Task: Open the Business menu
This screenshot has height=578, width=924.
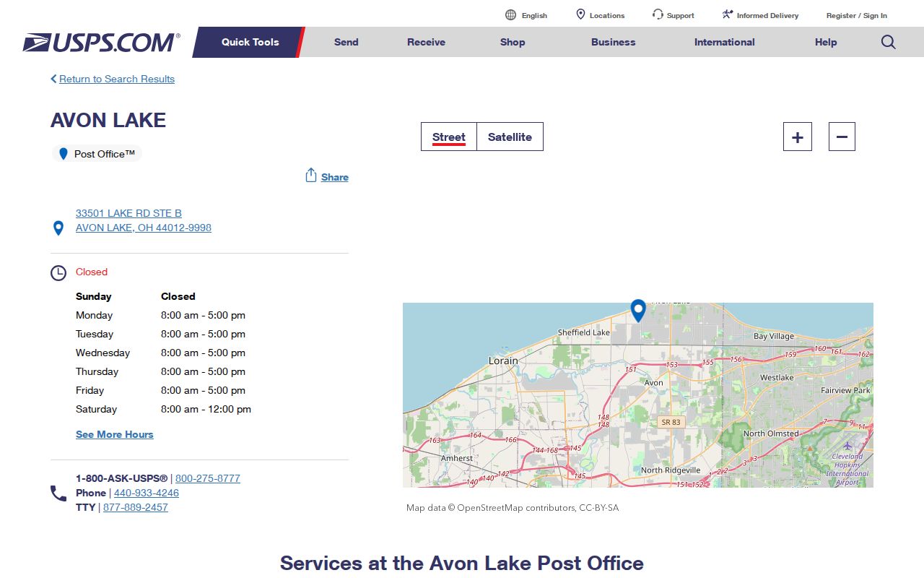Action: [614, 42]
